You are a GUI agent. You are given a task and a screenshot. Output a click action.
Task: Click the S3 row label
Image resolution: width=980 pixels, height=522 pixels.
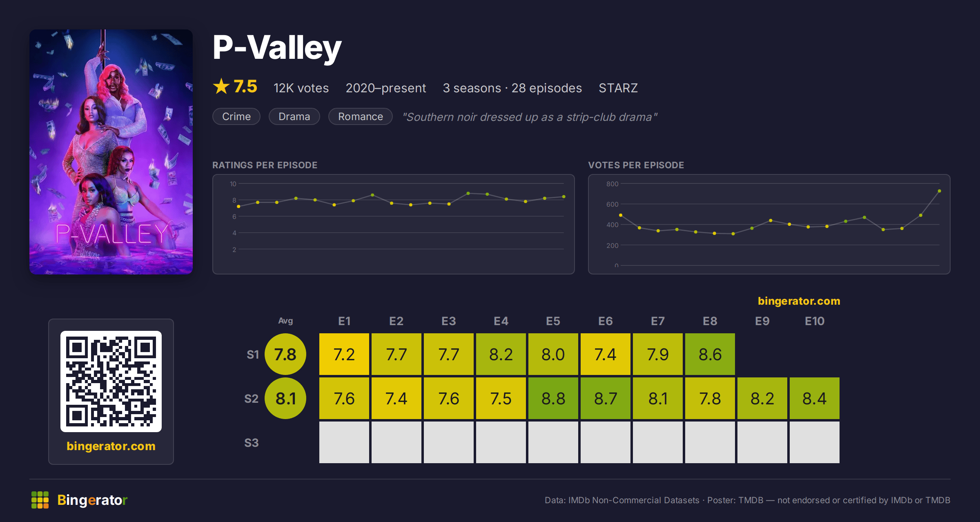(x=252, y=443)
